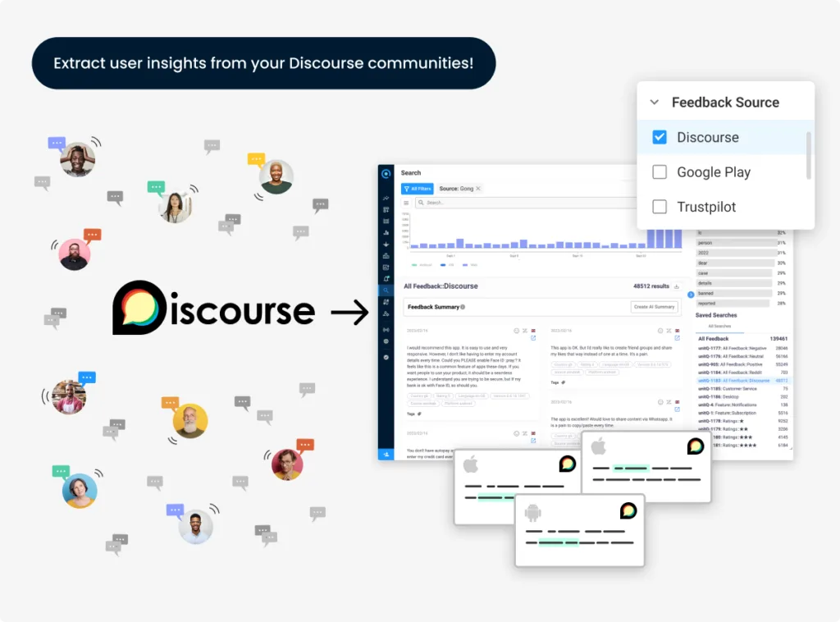This screenshot has width=840, height=622.
Task: Click sentiment smiley on first feedback card
Action: pyautogui.click(x=517, y=331)
